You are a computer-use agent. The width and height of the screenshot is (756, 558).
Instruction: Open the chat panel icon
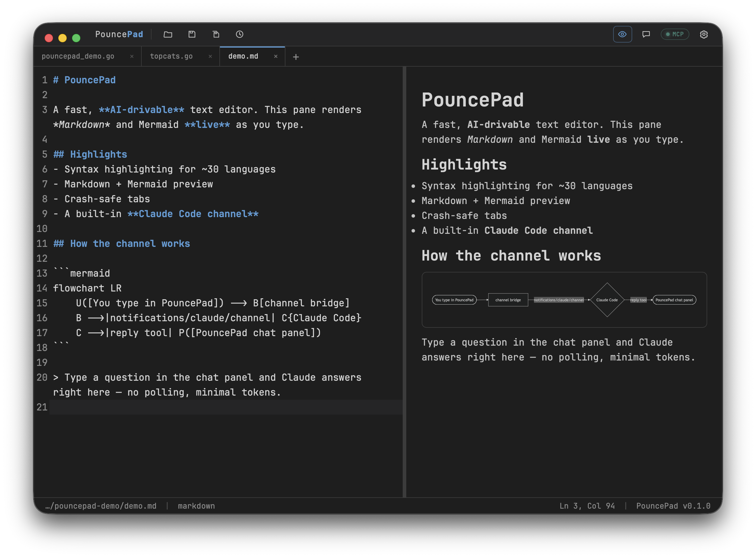point(646,34)
